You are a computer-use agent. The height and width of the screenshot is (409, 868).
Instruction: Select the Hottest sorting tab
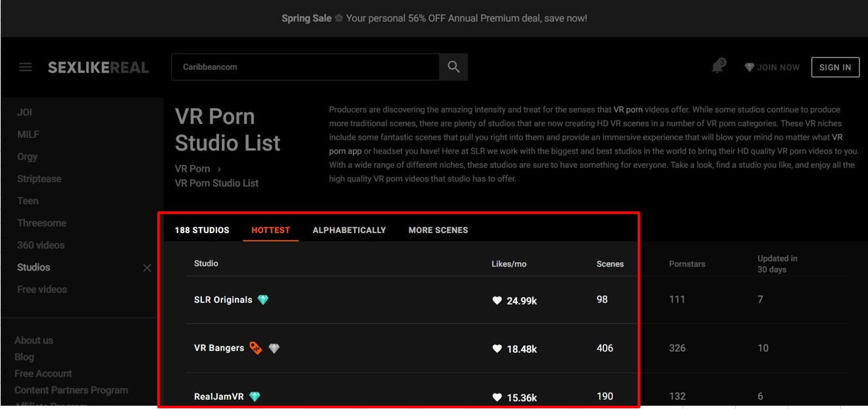tap(270, 230)
